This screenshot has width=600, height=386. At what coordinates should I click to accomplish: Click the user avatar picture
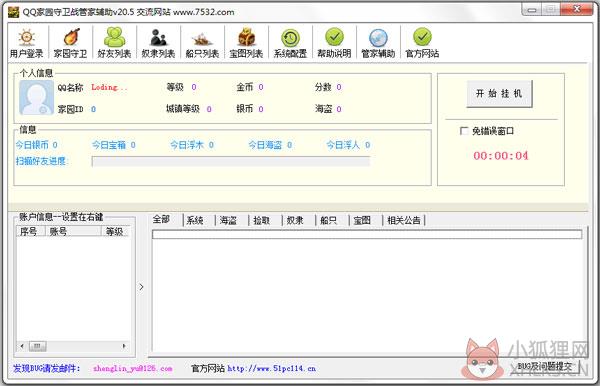[x=36, y=98]
